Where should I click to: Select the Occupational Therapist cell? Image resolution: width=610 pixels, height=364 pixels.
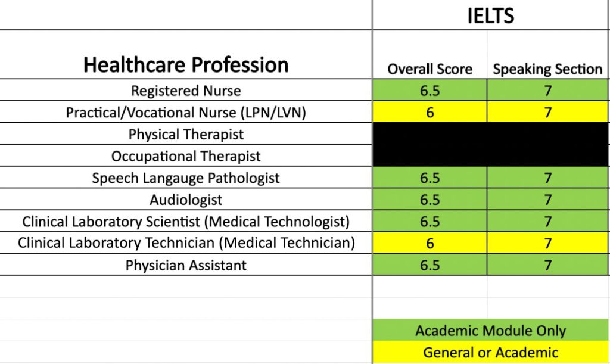186,156
